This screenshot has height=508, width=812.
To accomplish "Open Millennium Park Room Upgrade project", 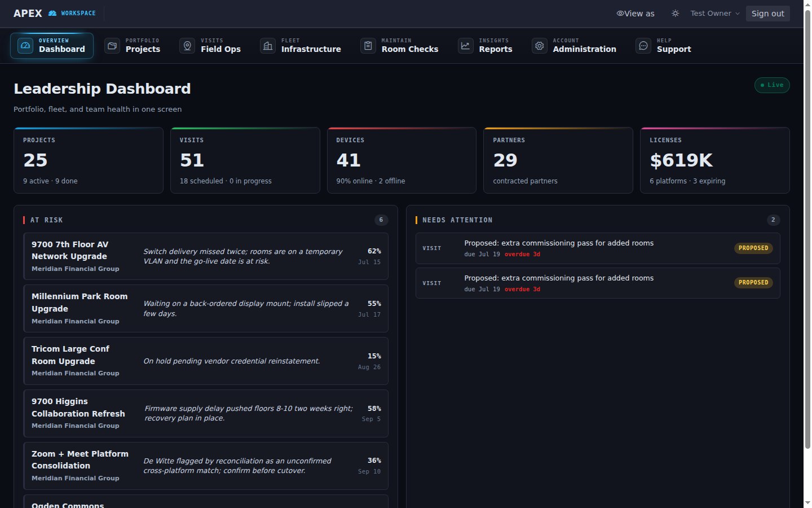I will (206, 309).
